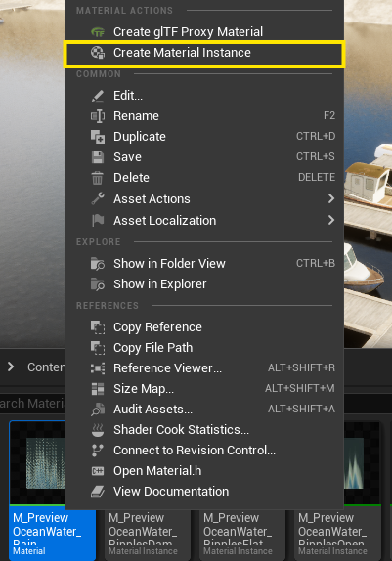The height and width of the screenshot is (561, 392).
Task: Expand the Content path chevron
Action: coord(11,367)
